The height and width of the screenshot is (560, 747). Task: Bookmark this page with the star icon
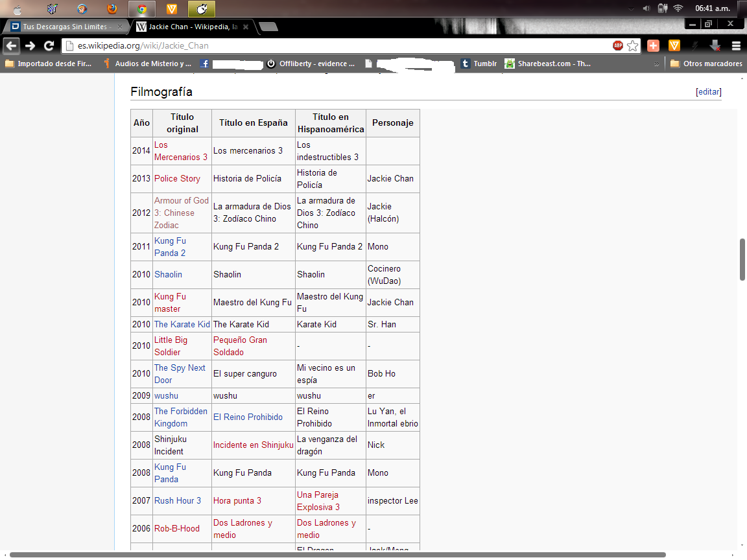coord(632,45)
